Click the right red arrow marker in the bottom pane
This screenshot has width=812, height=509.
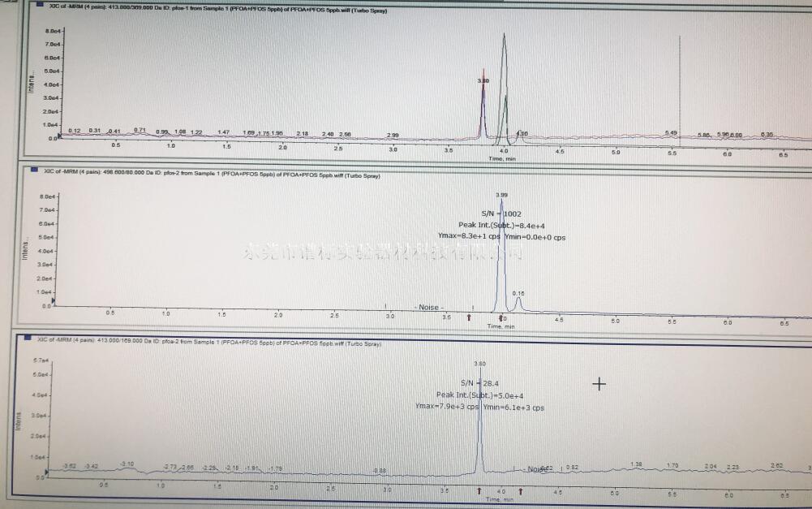pyautogui.click(x=520, y=491)
